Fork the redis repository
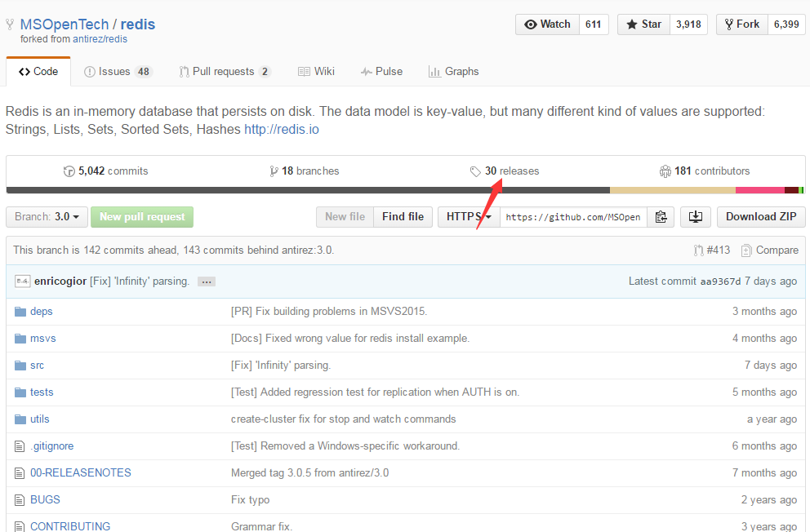 741,24
